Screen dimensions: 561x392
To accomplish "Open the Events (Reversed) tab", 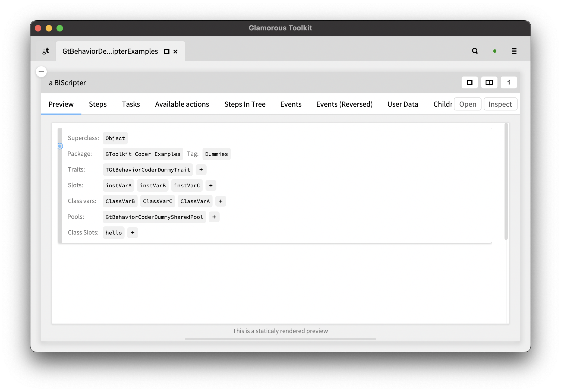I will coord(344,104).
